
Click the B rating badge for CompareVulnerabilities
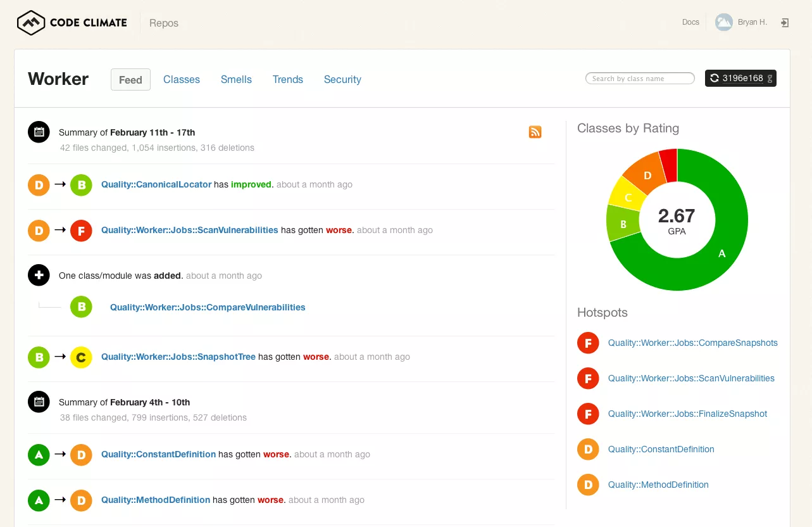pyautogui.click(x=81, y=307)
